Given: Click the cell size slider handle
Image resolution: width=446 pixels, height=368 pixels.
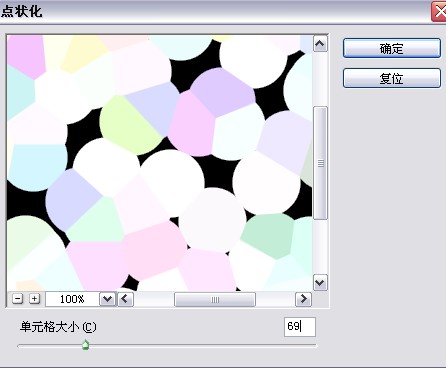Looking at the screenshot, I should click(x=86, y=345).
